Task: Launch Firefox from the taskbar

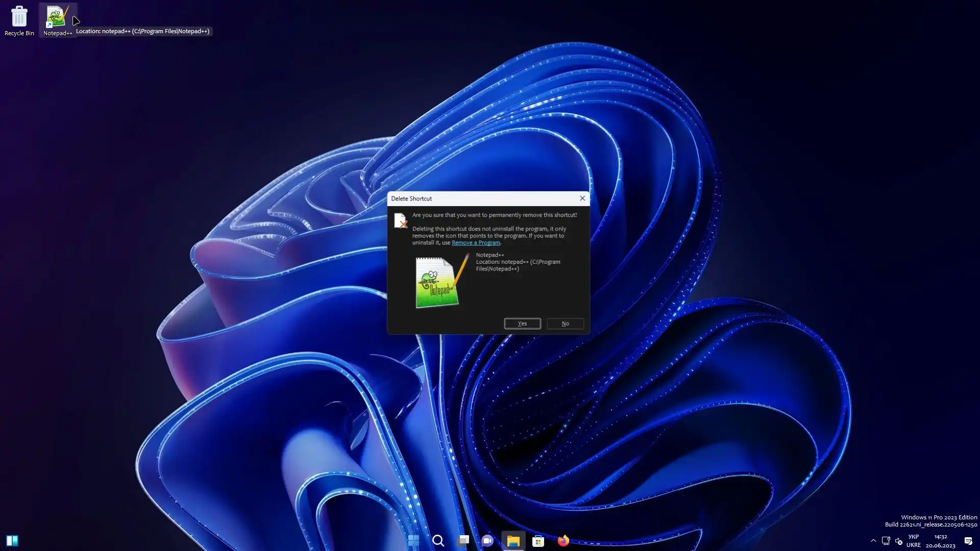Action: pyautogui.click(x=563, y=541)
